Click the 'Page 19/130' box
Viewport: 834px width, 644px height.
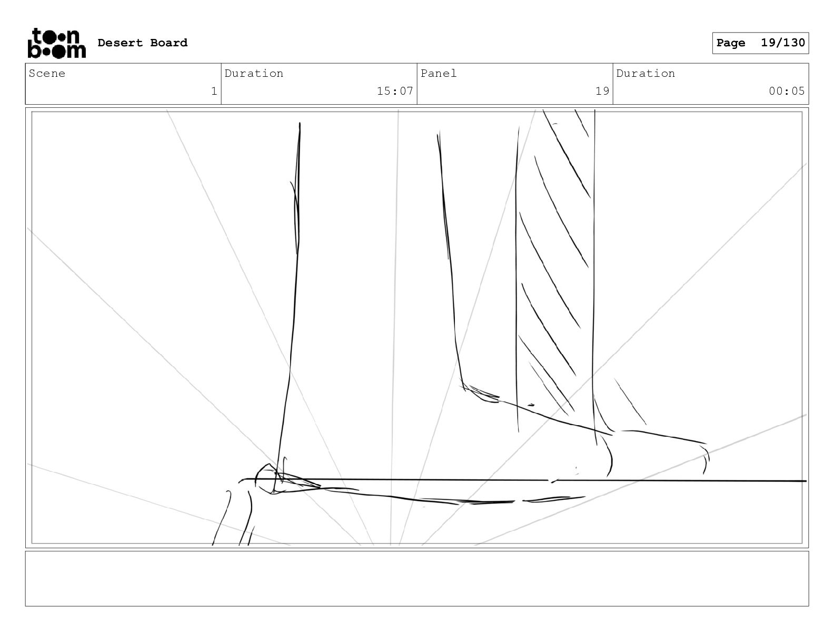coord(760,43)
